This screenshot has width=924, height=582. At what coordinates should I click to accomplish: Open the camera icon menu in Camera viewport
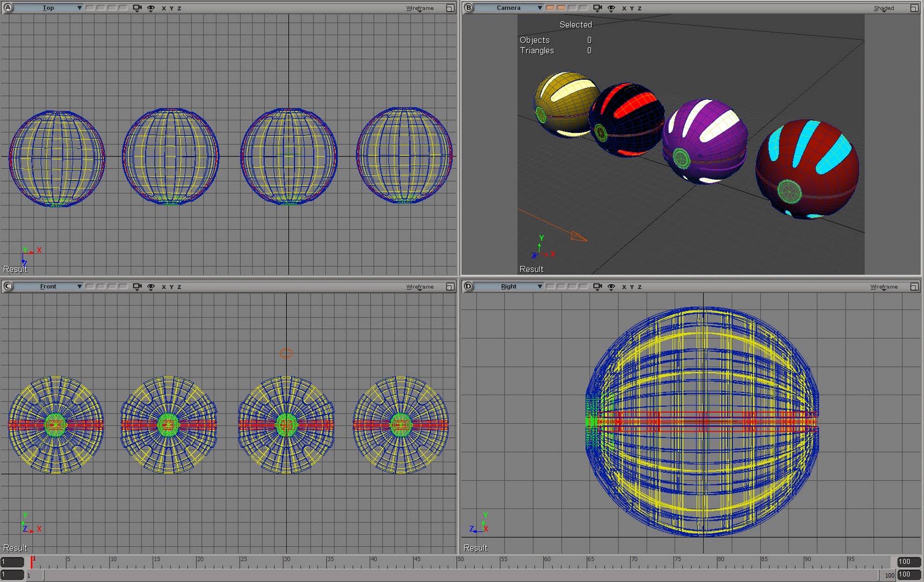[598, 8]
